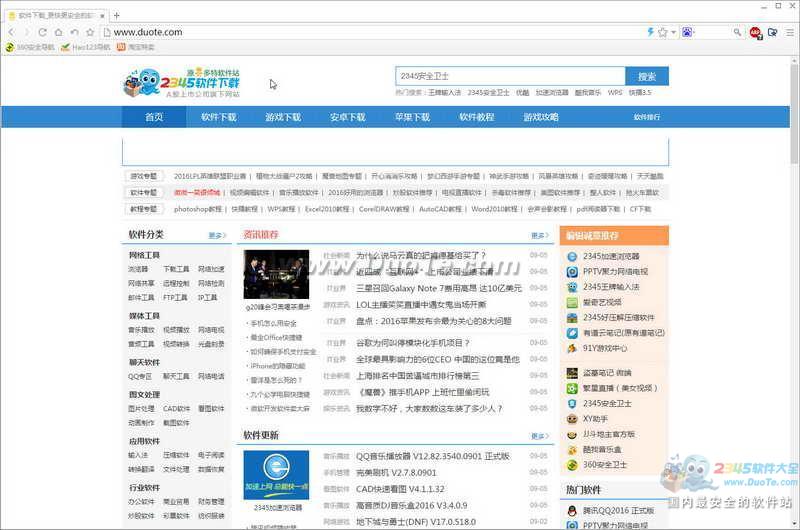Viewport: 800px width, 530px height.
Task: Click the screenshot extension icon beside ABP
Action: [x=772, y=32]
